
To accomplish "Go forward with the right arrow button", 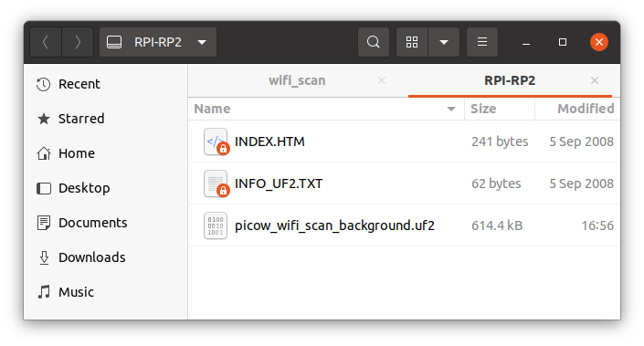I will coord(78,42).
